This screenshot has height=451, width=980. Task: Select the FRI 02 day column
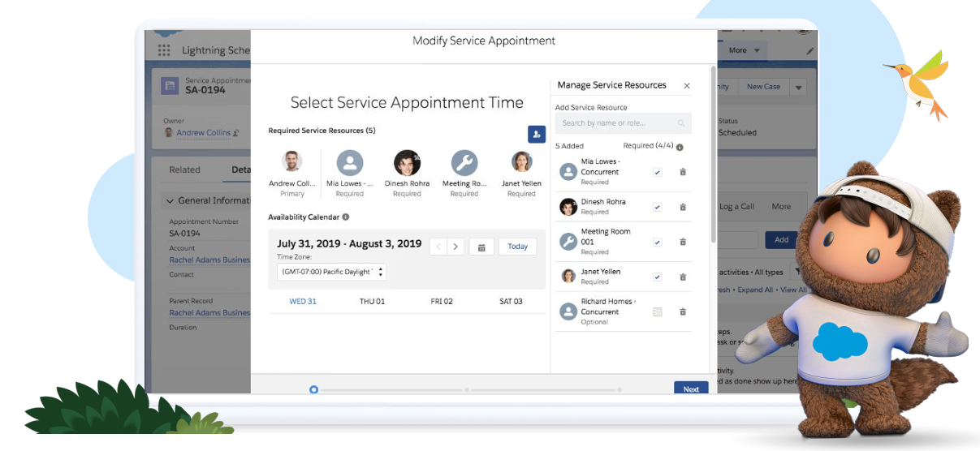(x=442, y=302)
